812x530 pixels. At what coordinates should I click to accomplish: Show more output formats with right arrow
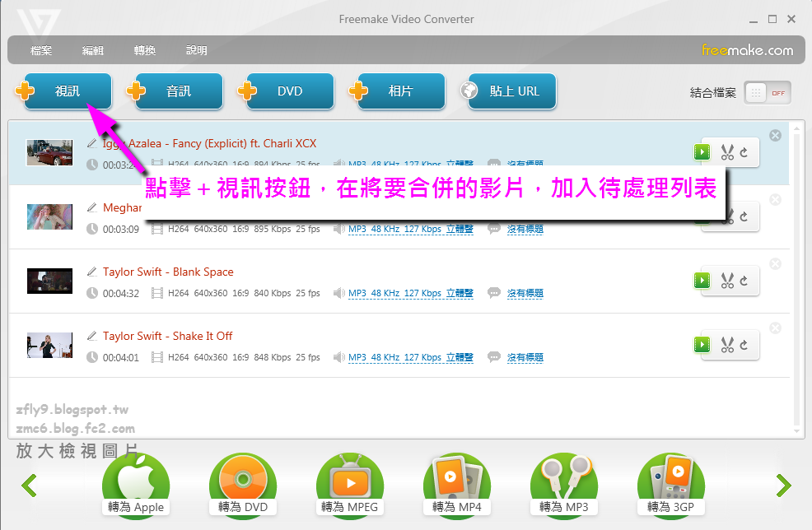pos(784,486)
